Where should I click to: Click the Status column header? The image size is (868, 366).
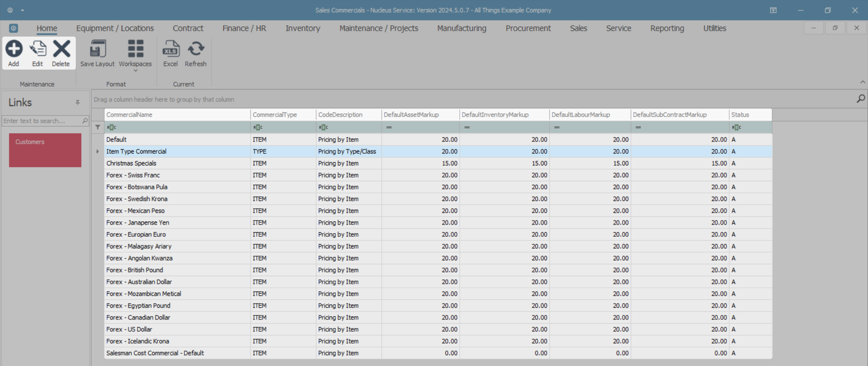click(x=750, y=115)
